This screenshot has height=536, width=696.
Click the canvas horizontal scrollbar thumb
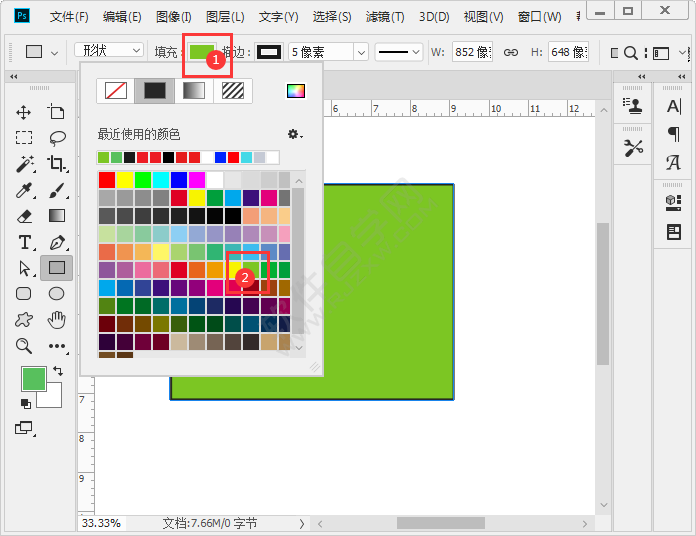click(441, 523)
